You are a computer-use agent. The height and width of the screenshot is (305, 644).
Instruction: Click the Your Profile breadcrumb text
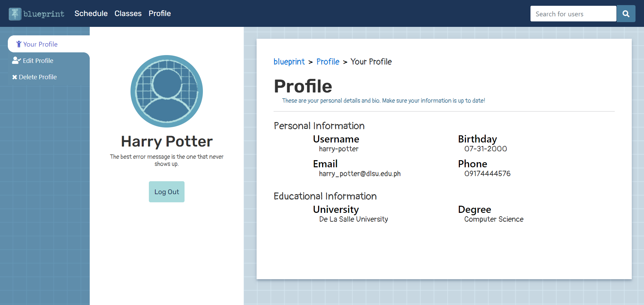click(x=371, y=62)
